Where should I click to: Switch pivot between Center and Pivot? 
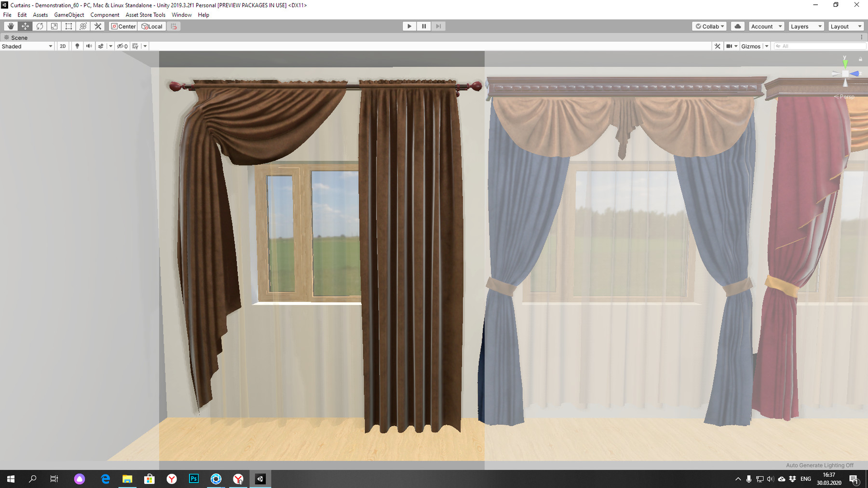point(123,26)
